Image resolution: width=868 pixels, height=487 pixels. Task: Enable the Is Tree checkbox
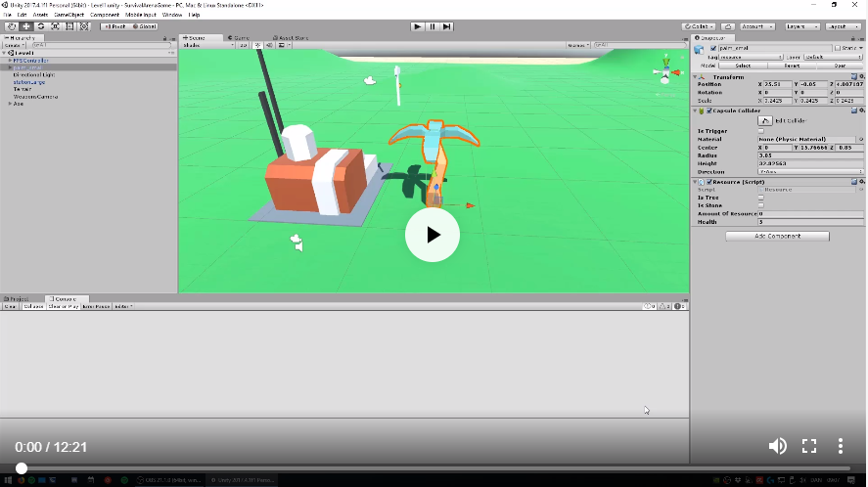(760, 198)
